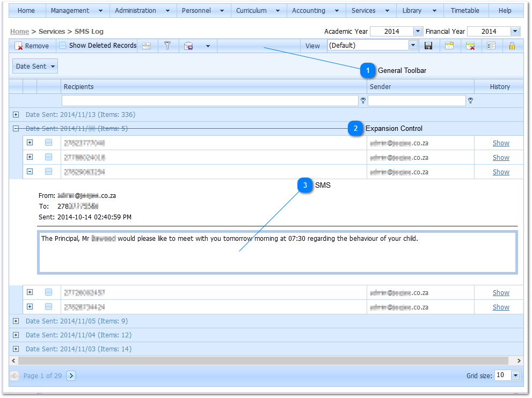
Task: Expand the Date Sent 2014/11/05 group
Action: [x=16, y=321]
